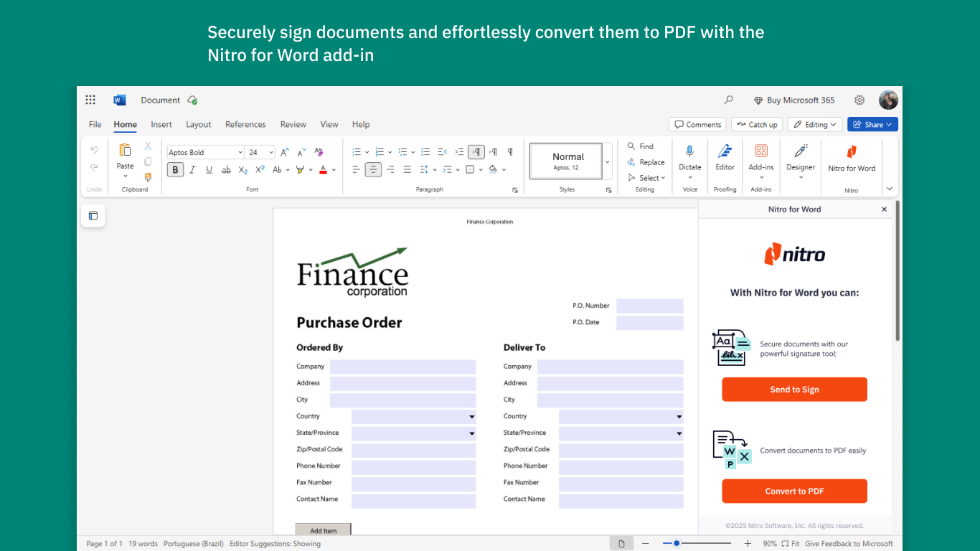Switch to the Review tab
The image size is (980, 551).
(293, 124)
